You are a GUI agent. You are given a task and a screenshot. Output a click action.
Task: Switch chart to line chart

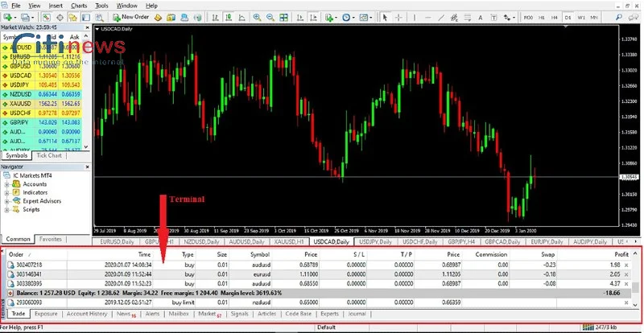(242, 17)
